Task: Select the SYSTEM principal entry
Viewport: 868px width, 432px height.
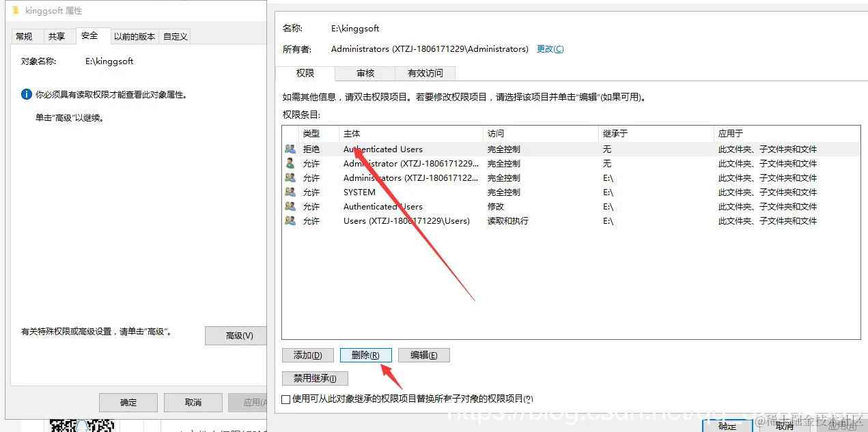Action: (359, 192)
